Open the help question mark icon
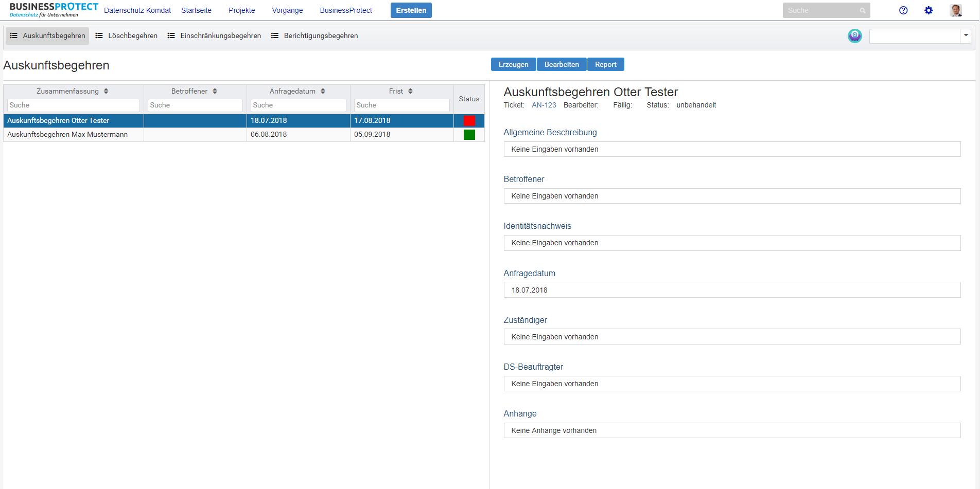The image size is (980, 489). (903, 10)
